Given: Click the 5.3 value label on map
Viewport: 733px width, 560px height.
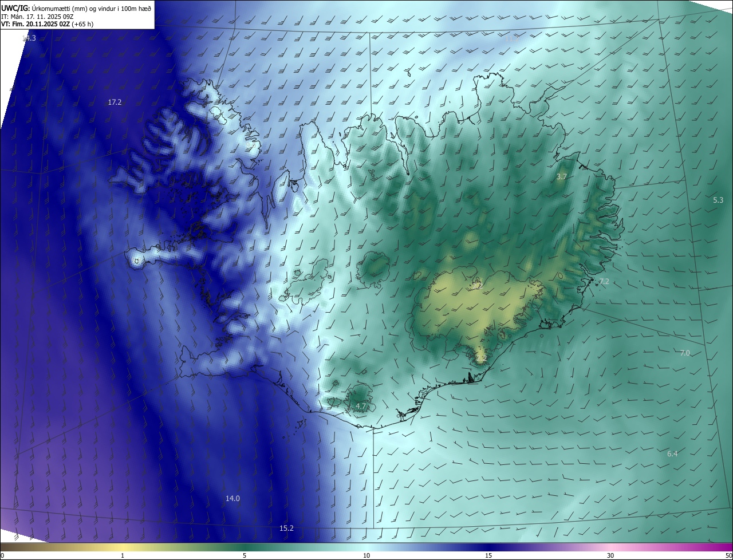Looking at the screenshot, I should [x=718, y=200].
